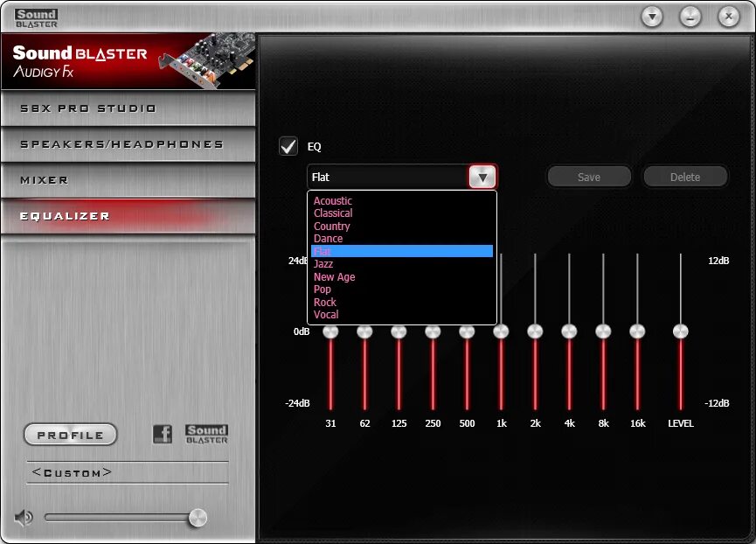The height and width of the screenshot is (544, 756).
Task: Click the Profile button
Action: pyautogui.click(x=71, y=435)
